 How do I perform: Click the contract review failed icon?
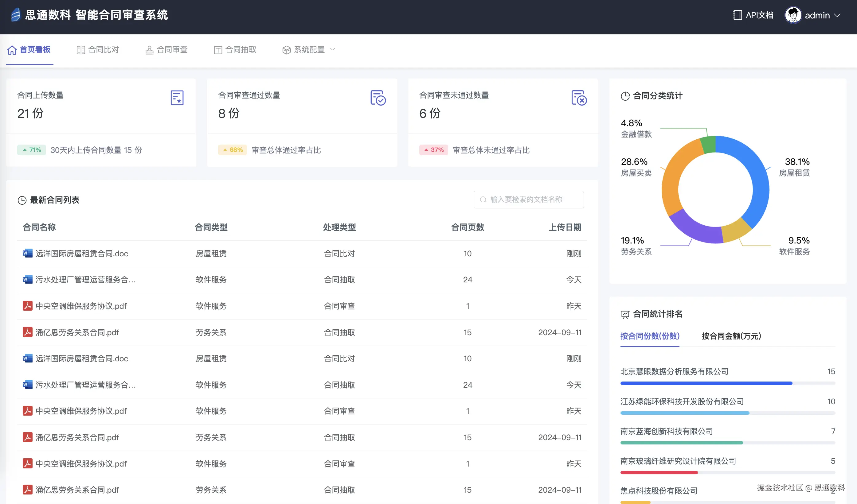click(579, 98)
